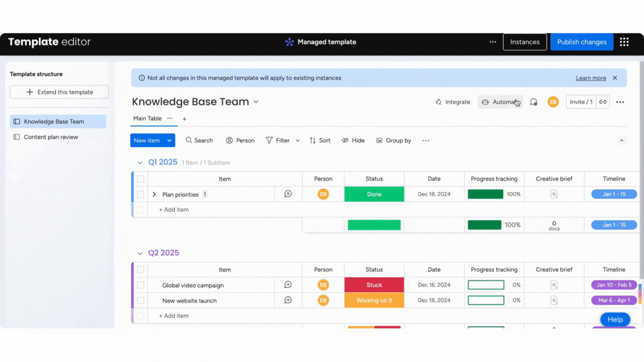Copy board link icon next to Invite
The width and height of the screenshot is (644, 362).
tap(603, 102)
